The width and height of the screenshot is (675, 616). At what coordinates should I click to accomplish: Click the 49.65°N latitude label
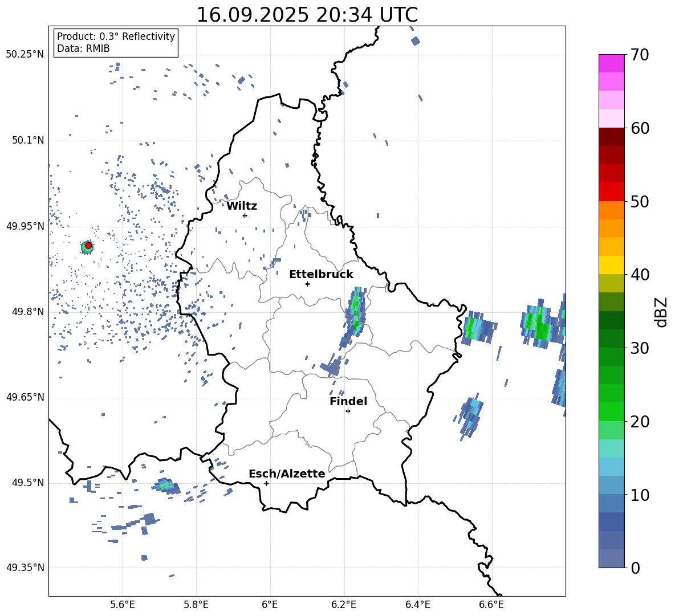coord(25,397)
